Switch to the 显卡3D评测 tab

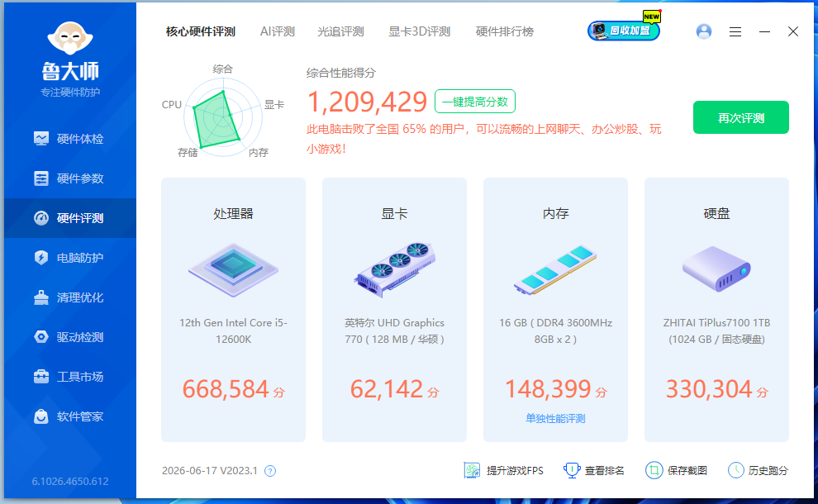420,32
